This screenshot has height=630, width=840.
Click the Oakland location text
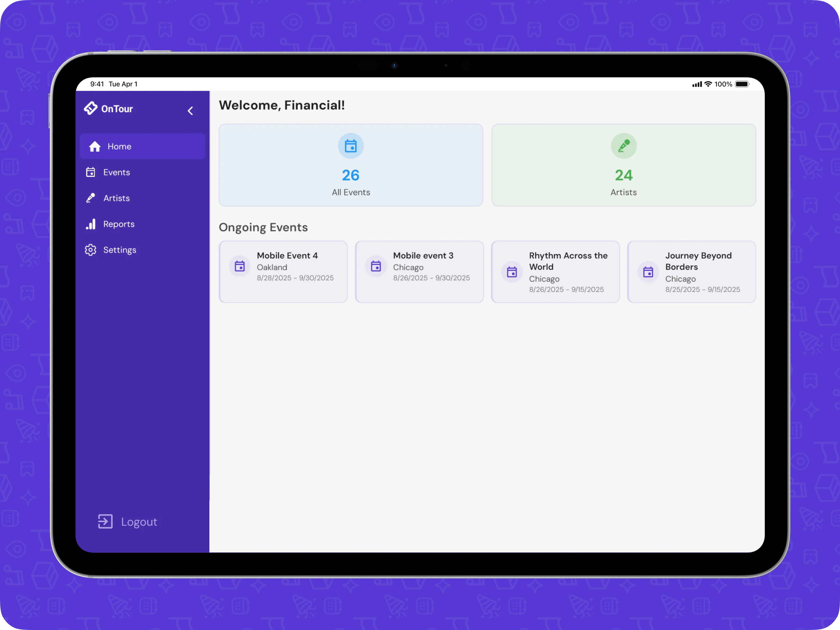(x=272, y=267)
